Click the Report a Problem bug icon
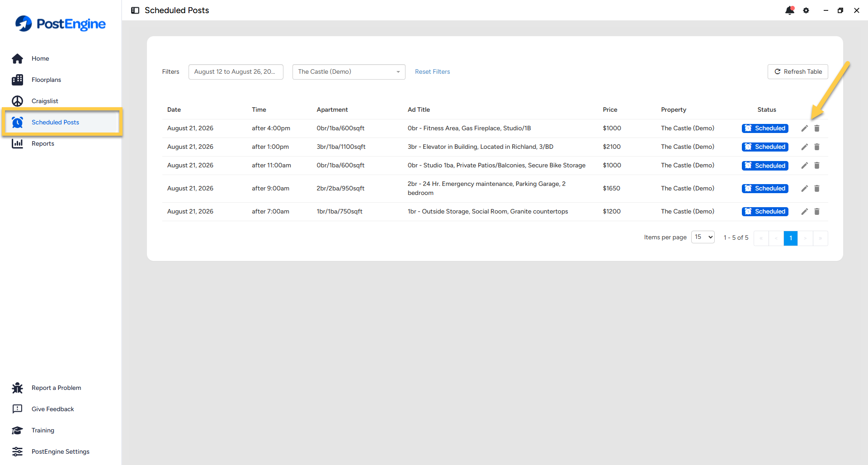The image size is (868, 465). 17,388
